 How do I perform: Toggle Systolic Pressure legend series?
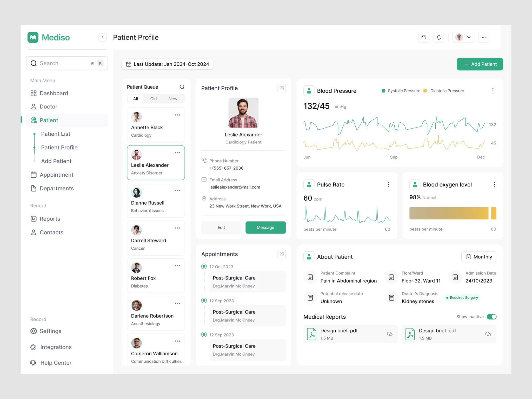click(401, 91)
